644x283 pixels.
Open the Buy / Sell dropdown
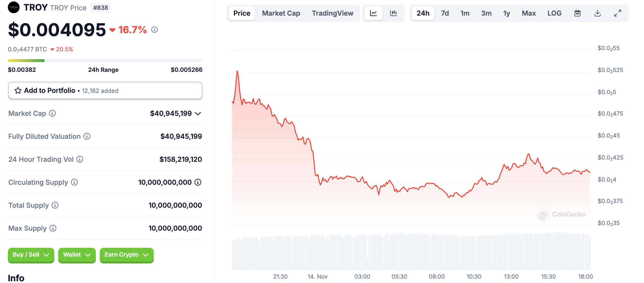pos(31,255)
